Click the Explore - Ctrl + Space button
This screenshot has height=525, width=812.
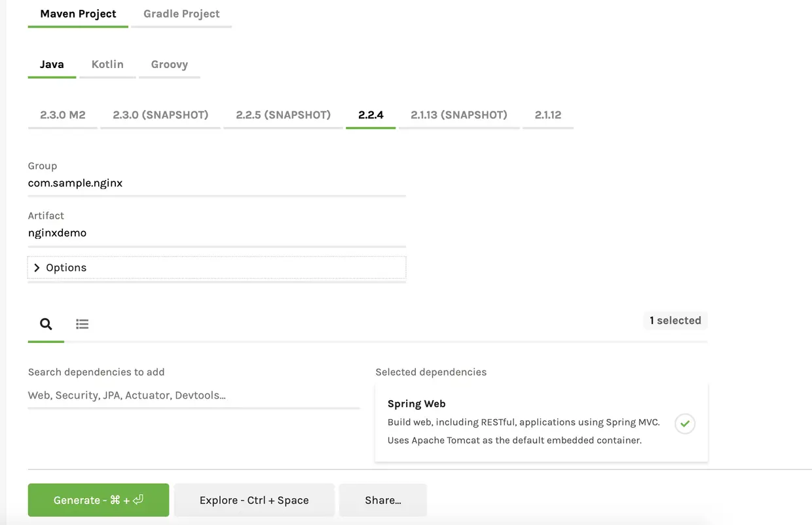pyautogui.click(x=254, y=500)
